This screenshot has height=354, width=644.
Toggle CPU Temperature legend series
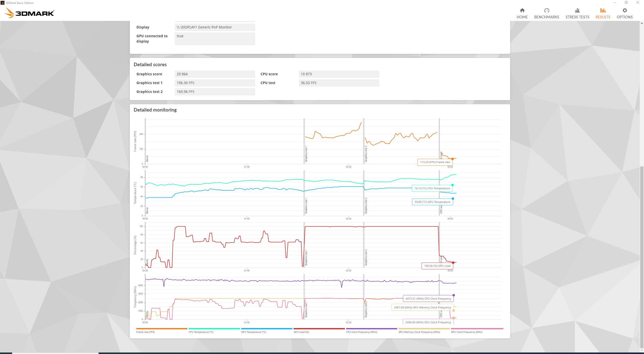[x=201, y=332]
